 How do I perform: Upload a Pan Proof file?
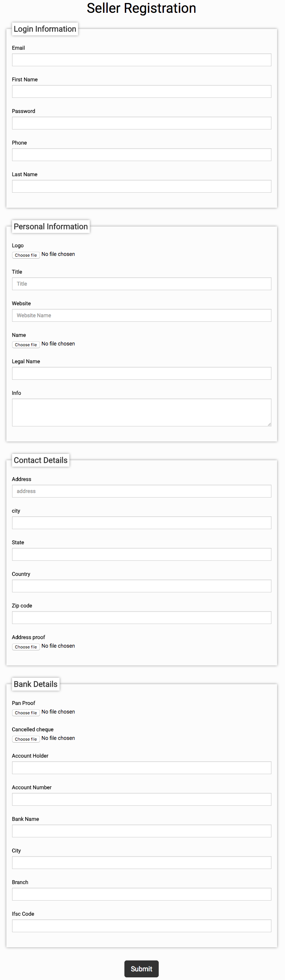coord(26,712)
